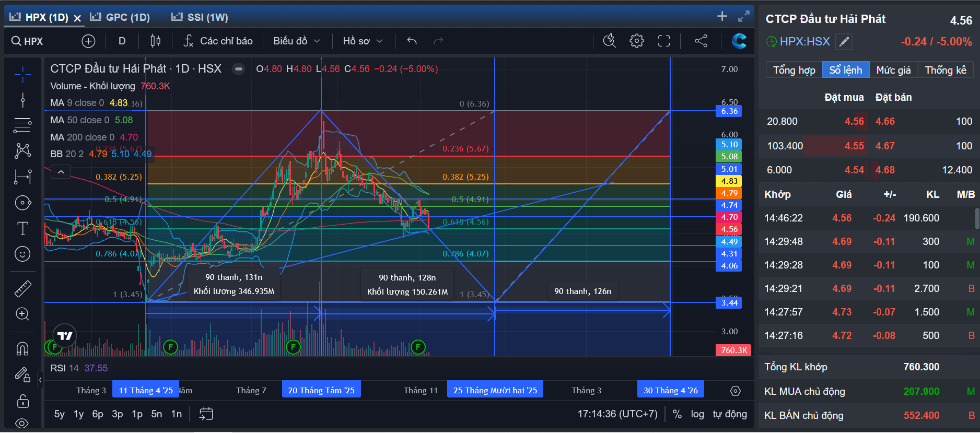Image resolution: width=980 pixels, height=433 pixels.
Task: Undo the last chart action
Action: [412, 41]
